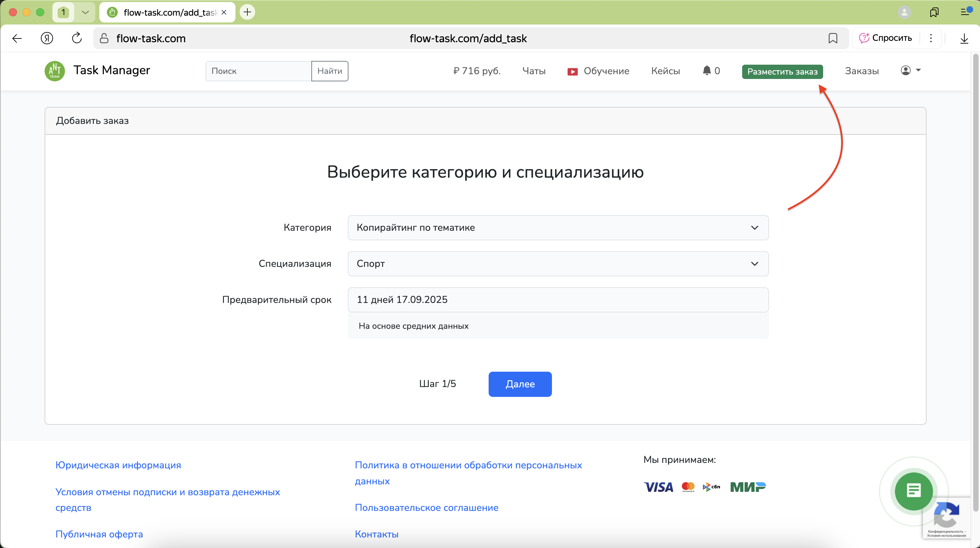Click the Далее button
This screenshot has width=980, height=548.
[x=520, y=384]
